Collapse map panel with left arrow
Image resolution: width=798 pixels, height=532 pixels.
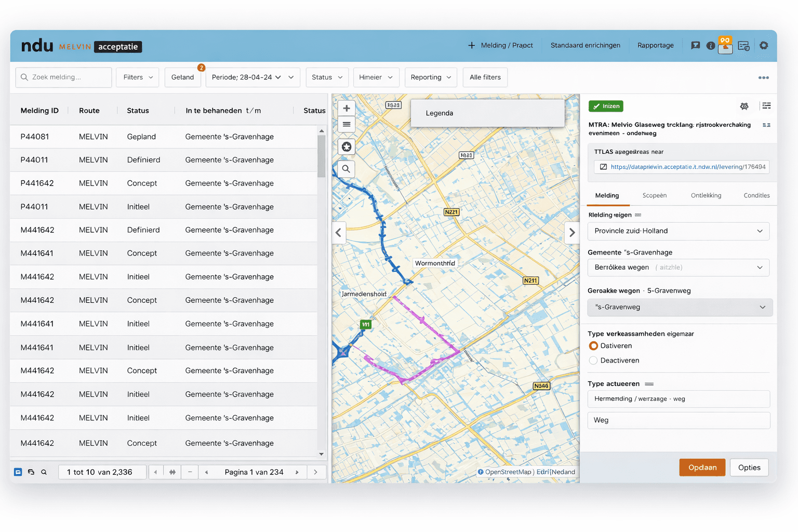coord(339,233)
